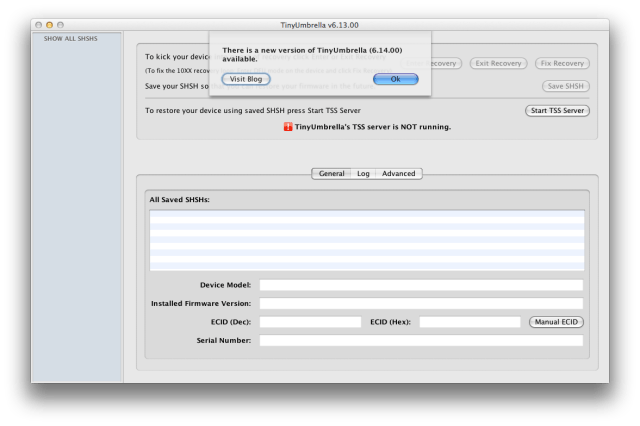This screenshot has height=426, width=640.
Task: Click the green zoom window button
Action: click(62, 22)
